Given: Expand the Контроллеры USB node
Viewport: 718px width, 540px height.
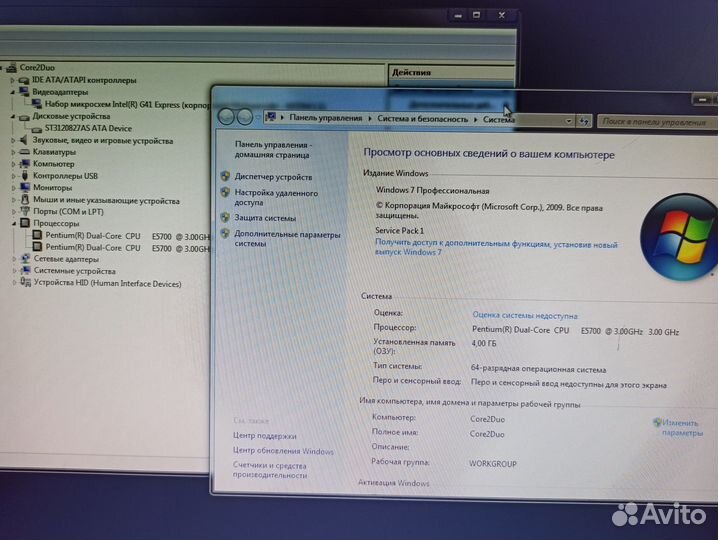Looking at the screenshot, I should [x=14, y=176].
